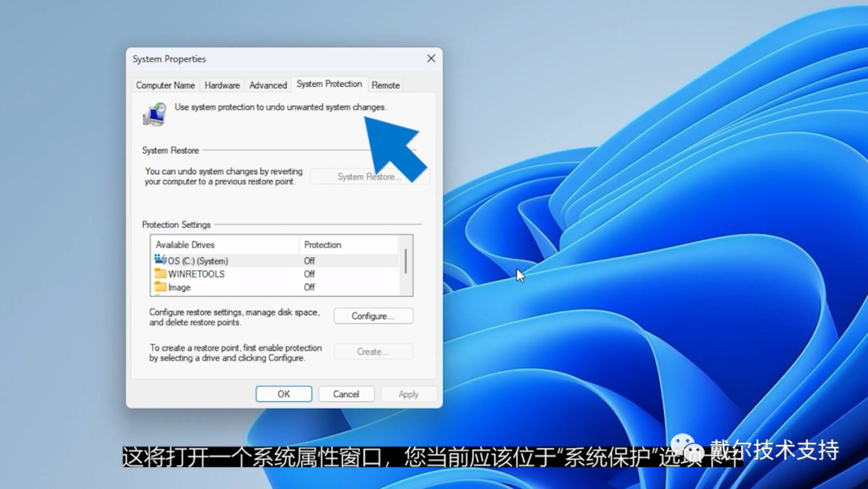Click the System Protection tab
The height and width of the screenshot is (489, 868).
click(330, 84)
